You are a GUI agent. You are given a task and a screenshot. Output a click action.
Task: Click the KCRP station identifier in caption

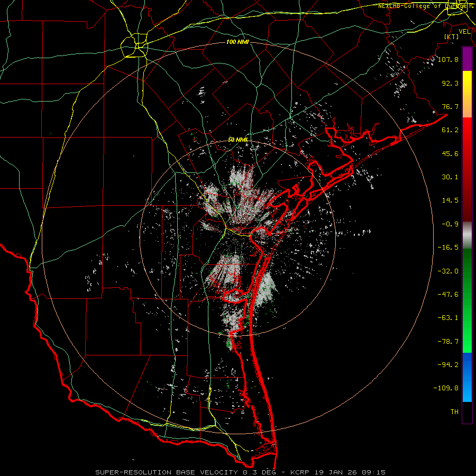tap(299, 472)
